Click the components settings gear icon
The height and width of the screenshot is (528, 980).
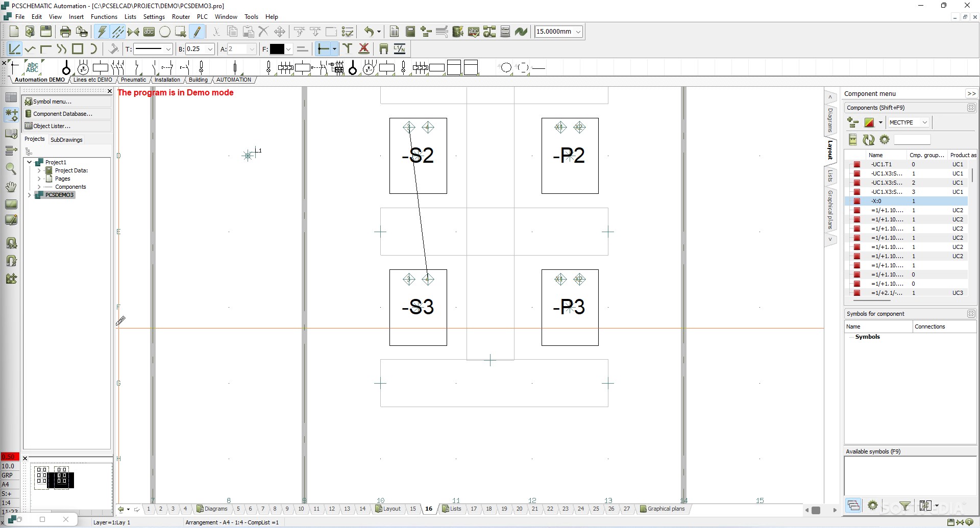click(885, 140)
